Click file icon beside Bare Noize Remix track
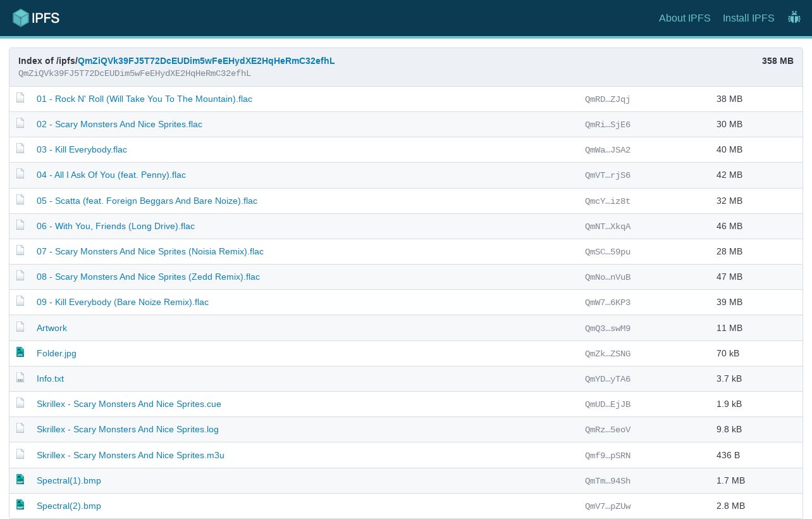This screenshot has height=519, width=812. tap(20, 301)
